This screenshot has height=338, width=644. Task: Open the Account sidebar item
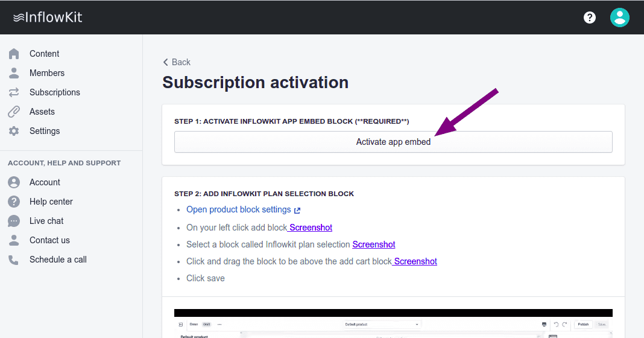[45, 182]
